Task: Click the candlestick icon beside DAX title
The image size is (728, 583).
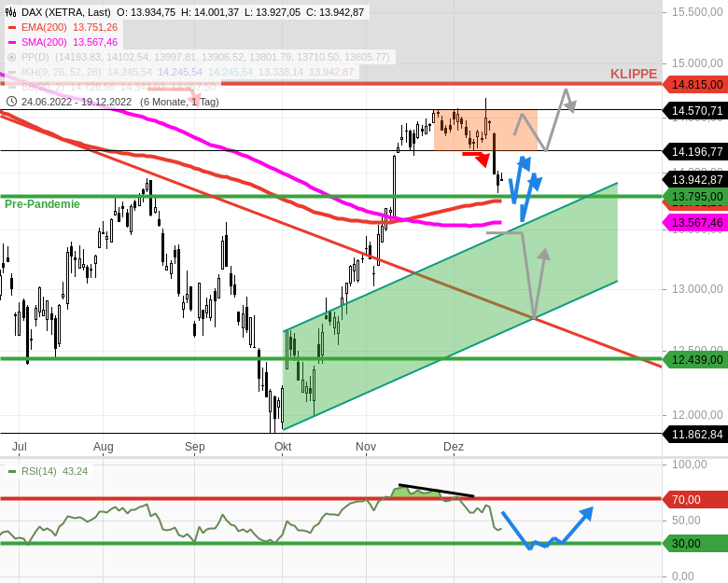Action: click(x=11, y=12)
